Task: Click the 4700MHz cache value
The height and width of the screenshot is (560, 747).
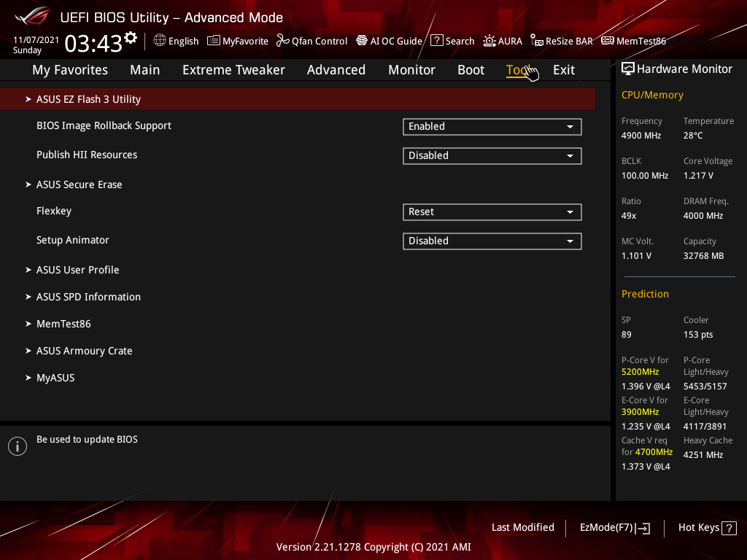Action: coord(654,452)
